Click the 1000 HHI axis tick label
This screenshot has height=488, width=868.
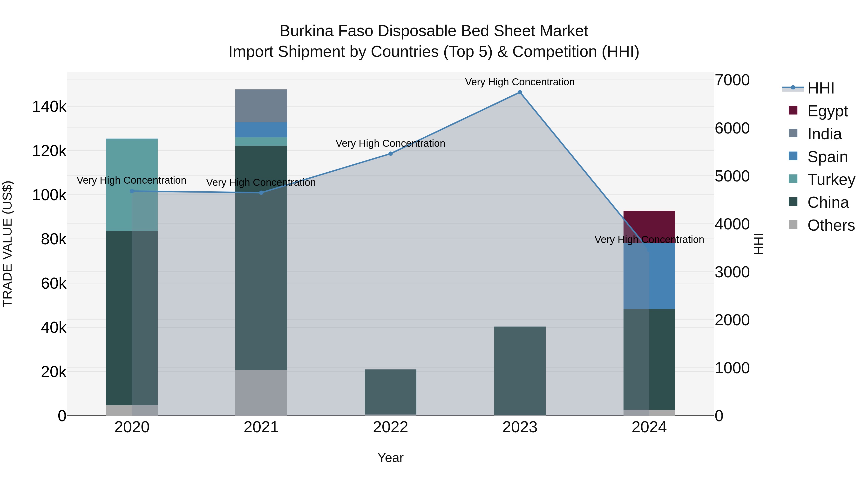732,368
